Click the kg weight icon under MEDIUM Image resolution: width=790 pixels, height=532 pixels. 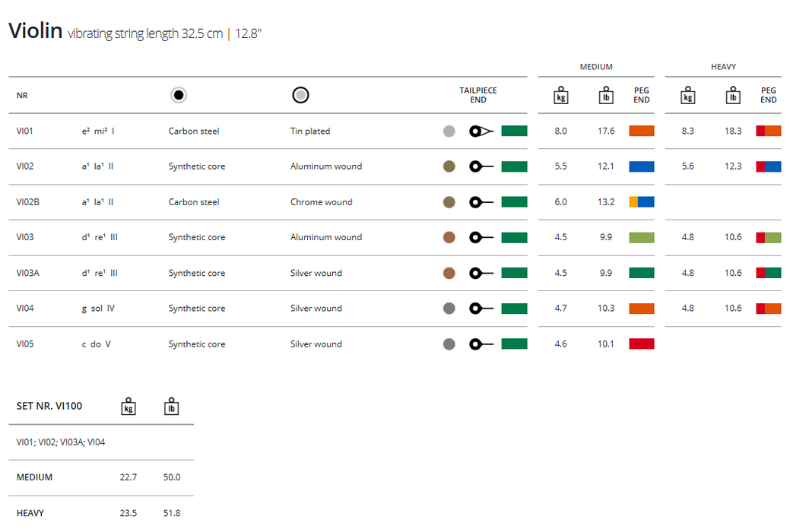coord(560,96)
